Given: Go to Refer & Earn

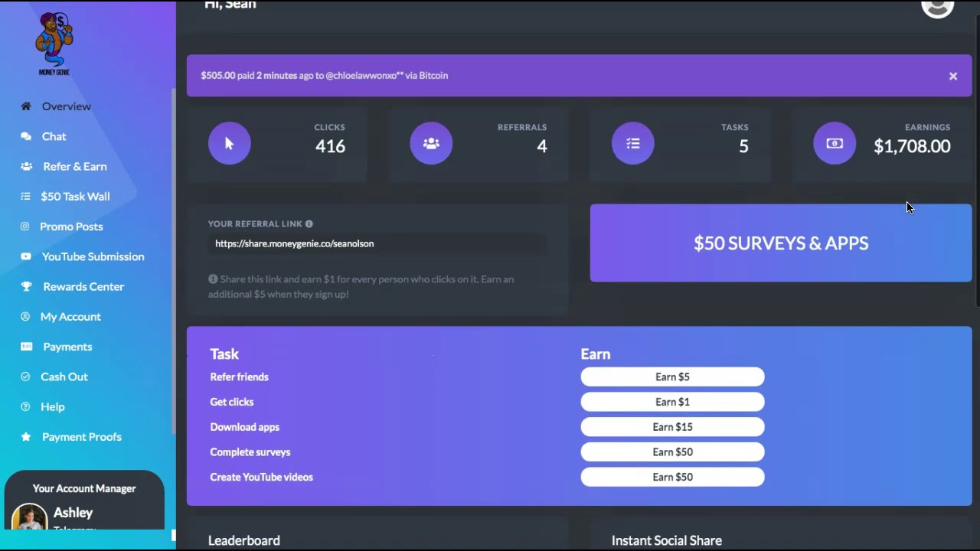Looking at the screenshot, I should point(74,166).
